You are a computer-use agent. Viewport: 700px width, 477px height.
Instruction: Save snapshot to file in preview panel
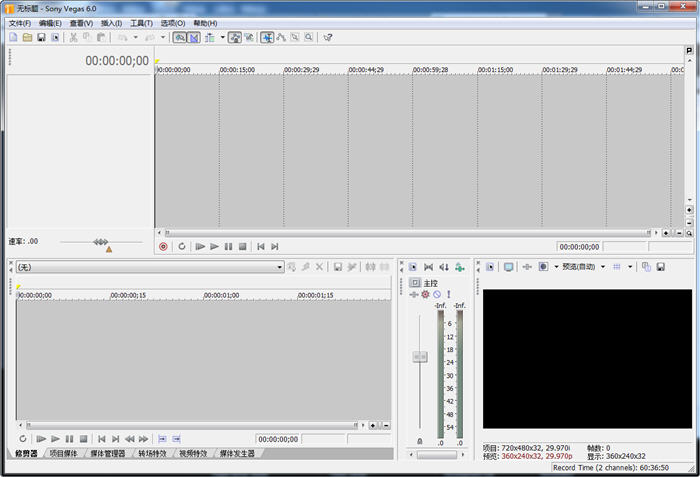[659, 267]
